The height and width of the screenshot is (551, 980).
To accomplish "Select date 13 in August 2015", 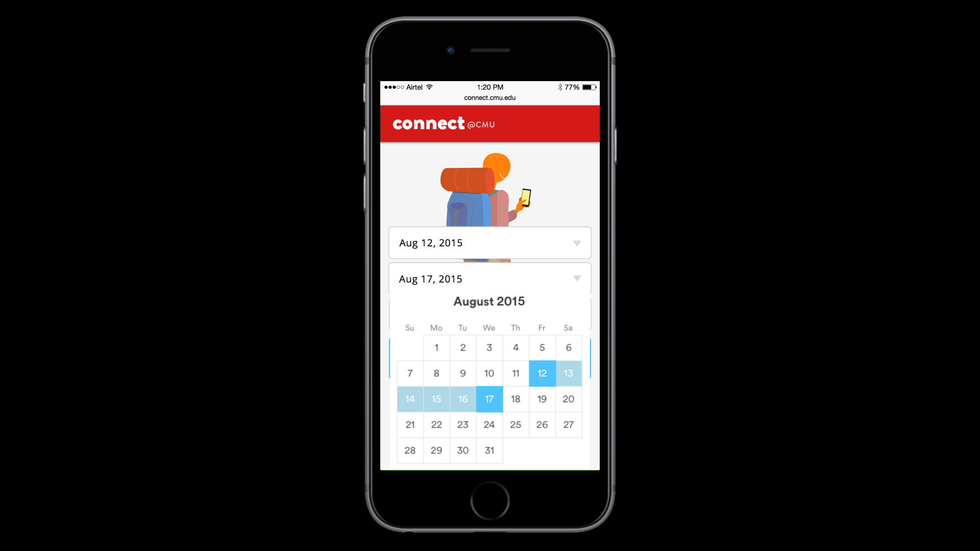I will pos(568,373).
